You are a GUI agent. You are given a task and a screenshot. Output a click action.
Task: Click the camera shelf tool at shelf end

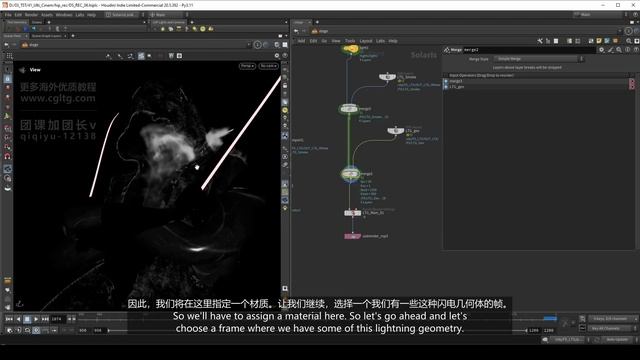211,29
